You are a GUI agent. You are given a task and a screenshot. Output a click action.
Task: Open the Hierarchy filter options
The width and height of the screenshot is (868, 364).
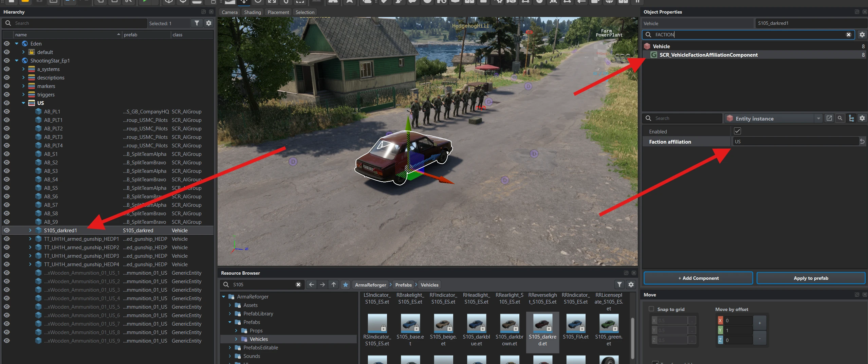click(x=197, y=23)
